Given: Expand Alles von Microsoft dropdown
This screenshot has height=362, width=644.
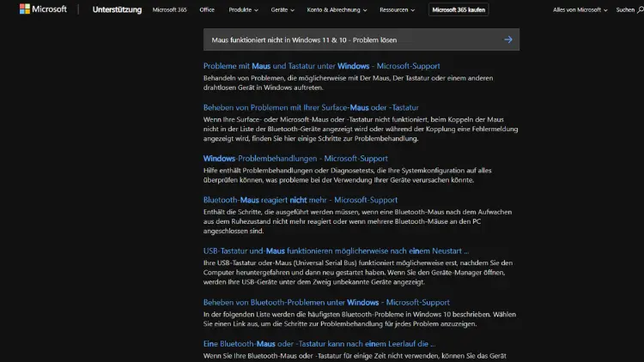Looking at the screenshot, I should [580, 9].
